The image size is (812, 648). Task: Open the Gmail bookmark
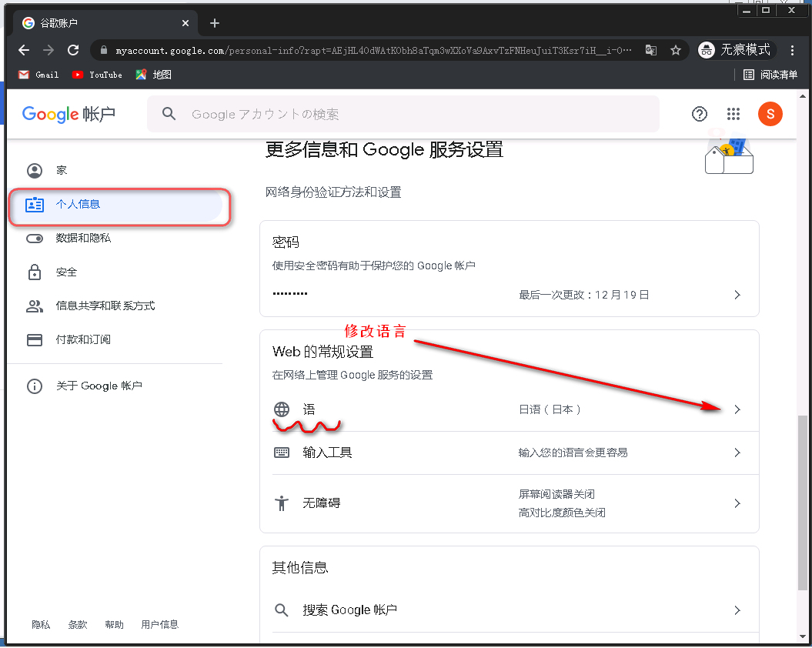point(38,75)
